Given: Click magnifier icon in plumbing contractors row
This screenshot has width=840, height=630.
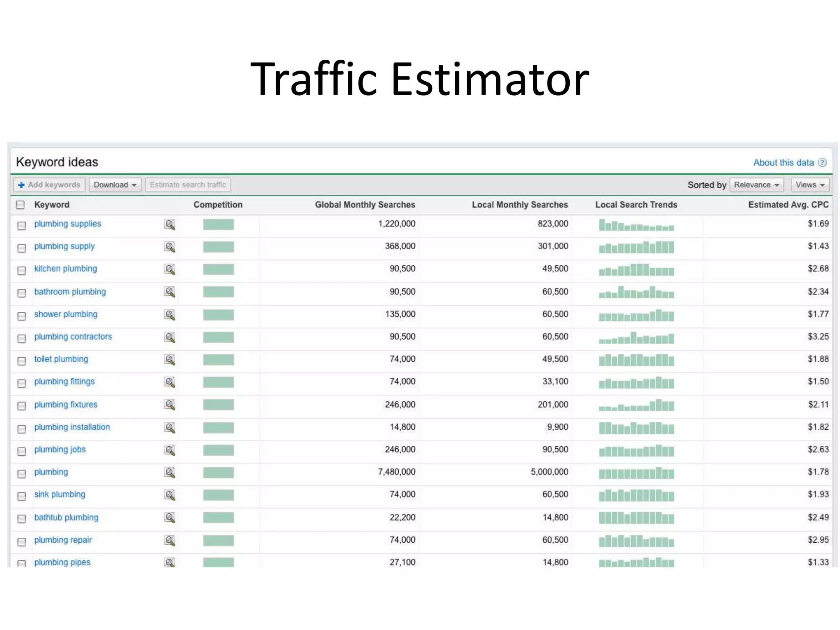Looking at the screenshot, I should 169,338.
